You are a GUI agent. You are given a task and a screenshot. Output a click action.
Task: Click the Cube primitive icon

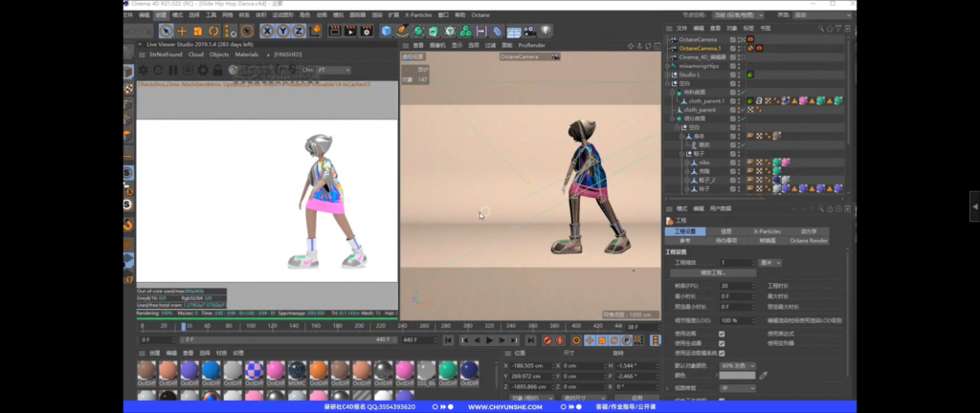point(387,32)
